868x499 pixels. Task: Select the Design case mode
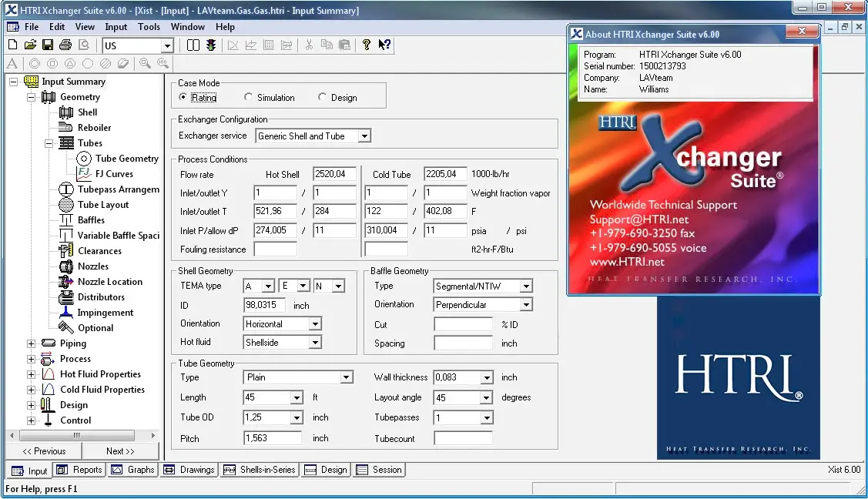pyautogui.click(x=322, y=97)
